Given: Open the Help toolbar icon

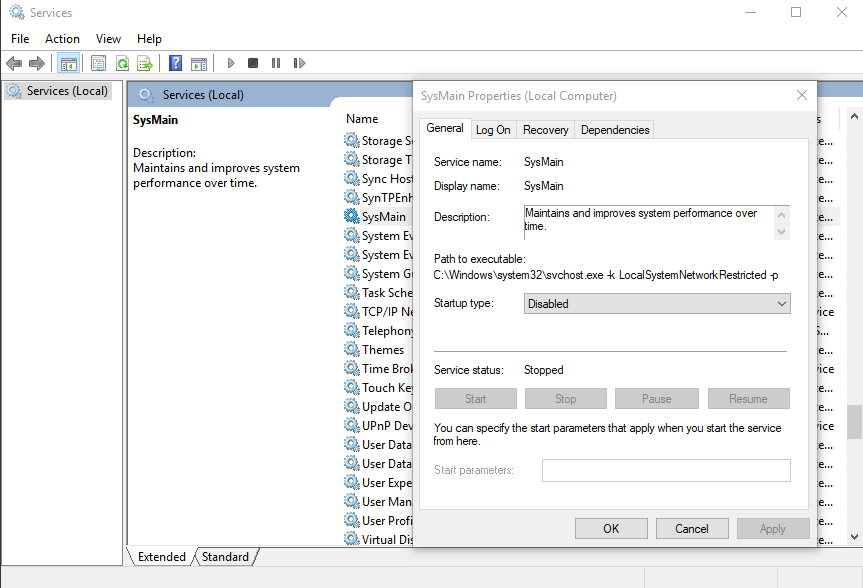Looking at the screenshot, I should pyautogui.click(x=176, y=63).
